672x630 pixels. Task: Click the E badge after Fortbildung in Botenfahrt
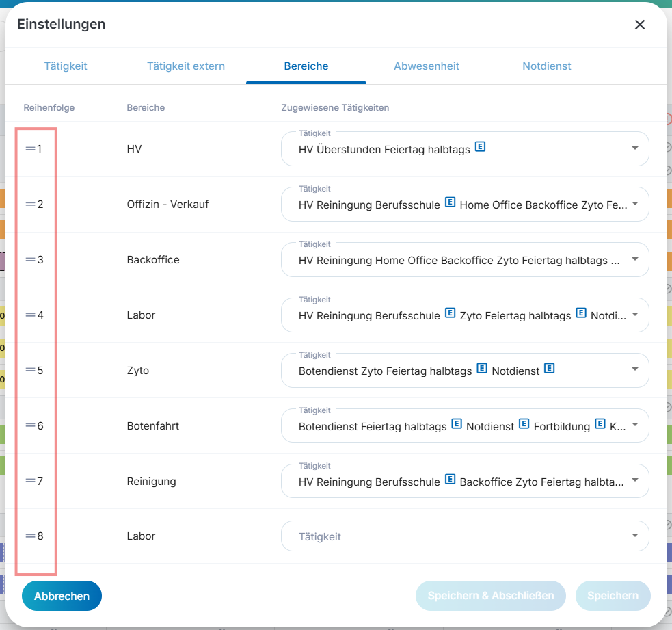click(x=600, y=423)
